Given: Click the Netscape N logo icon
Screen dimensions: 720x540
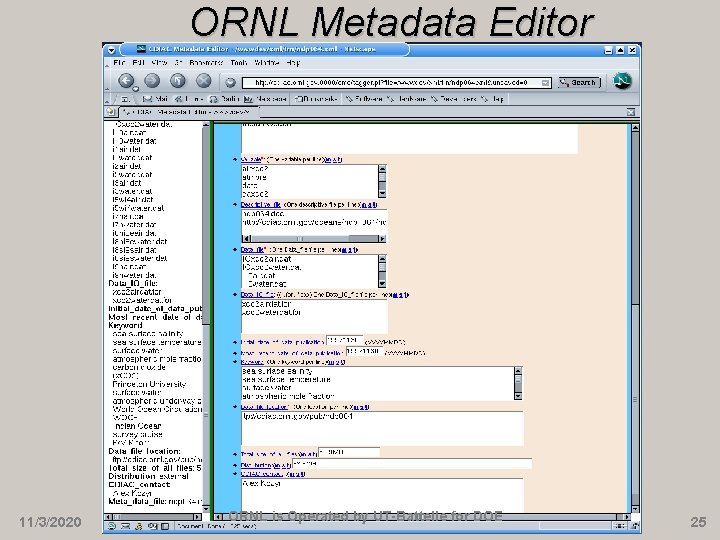Looking at the screenshot, I should click(x=623, y=82).
